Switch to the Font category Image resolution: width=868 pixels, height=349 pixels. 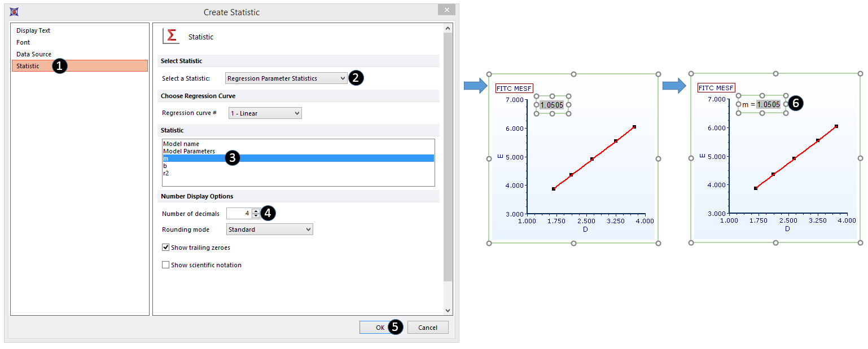pos(23,42)
